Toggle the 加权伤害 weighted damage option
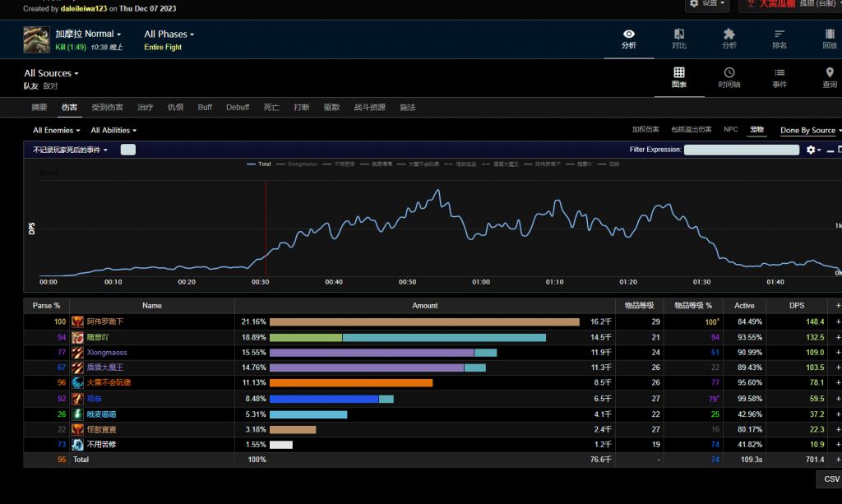The height and width of the screenshot is (504, 842). coord(645,130)
